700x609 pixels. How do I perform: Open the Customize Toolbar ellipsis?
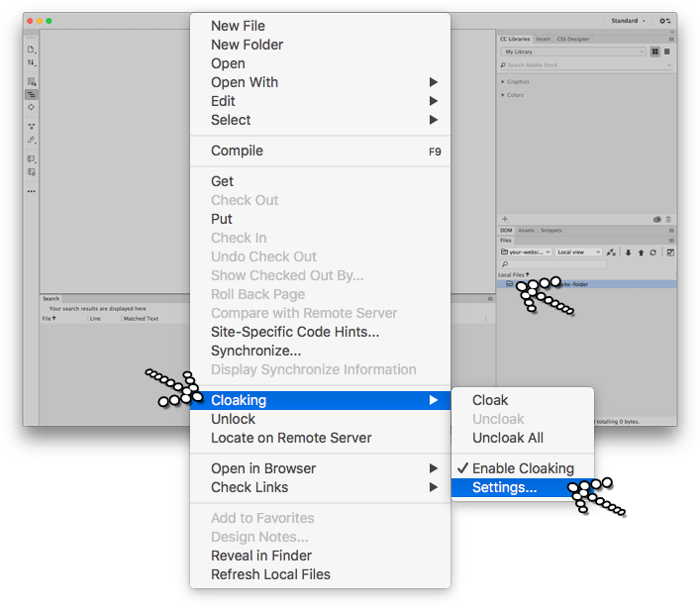click(32, 191)
